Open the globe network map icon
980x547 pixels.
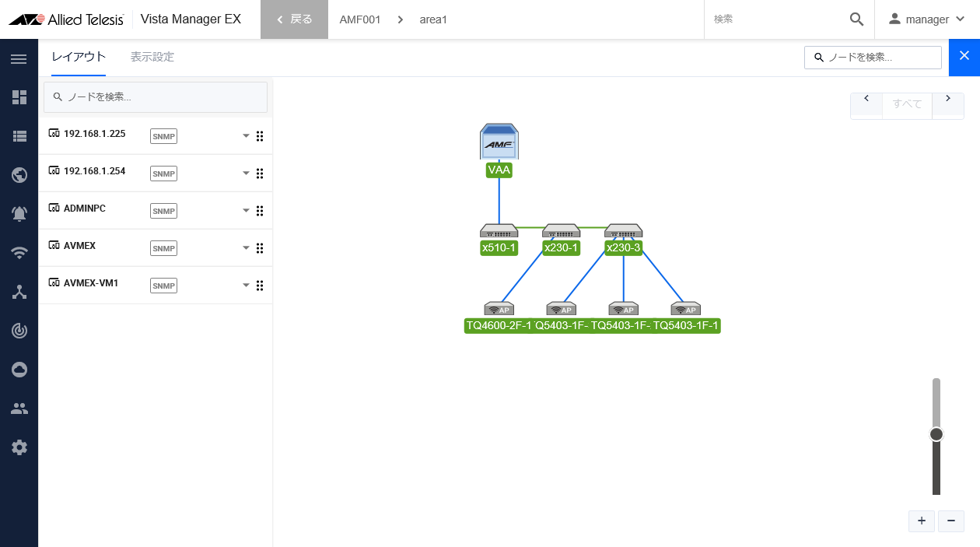19,175
